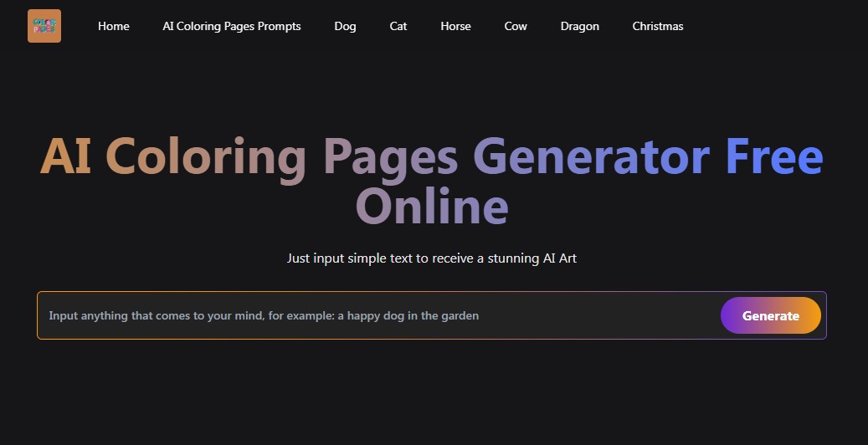868x445 pixels.
Task: Click 'Coloring' in the main title
Action: [x=206, y=156]
